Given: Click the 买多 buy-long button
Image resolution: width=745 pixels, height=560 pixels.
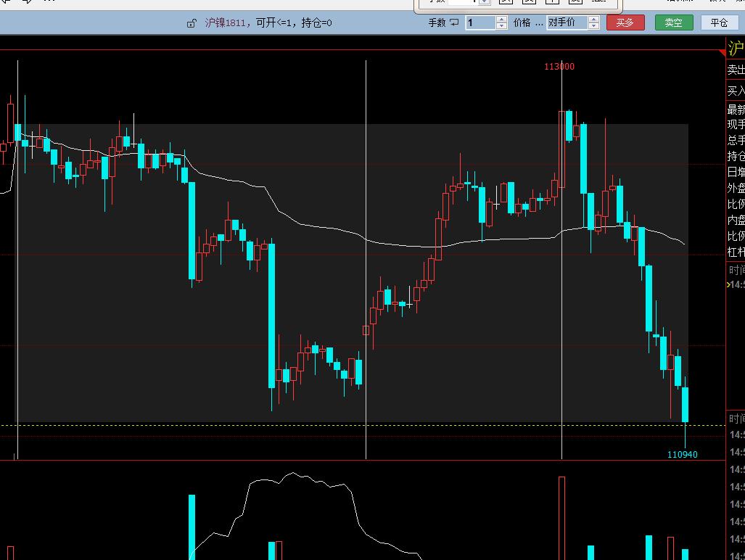Looking at the screenshot, I should [x=625, y=22].
